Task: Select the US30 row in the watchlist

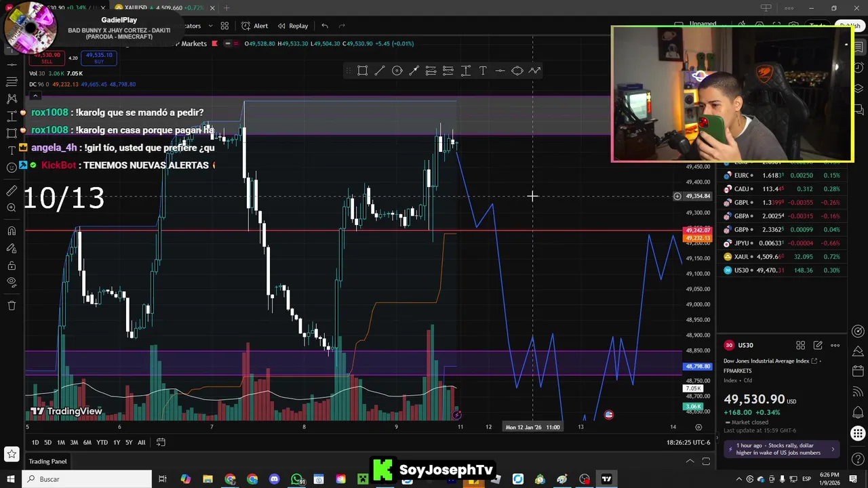Action: [x=782, y=270]
